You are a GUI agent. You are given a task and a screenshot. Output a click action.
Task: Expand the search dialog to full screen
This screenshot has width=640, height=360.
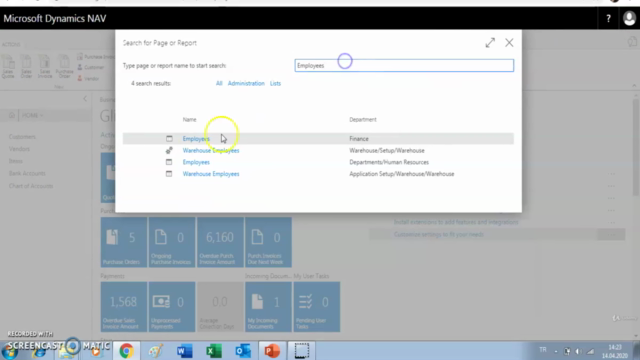pos(490,43)
